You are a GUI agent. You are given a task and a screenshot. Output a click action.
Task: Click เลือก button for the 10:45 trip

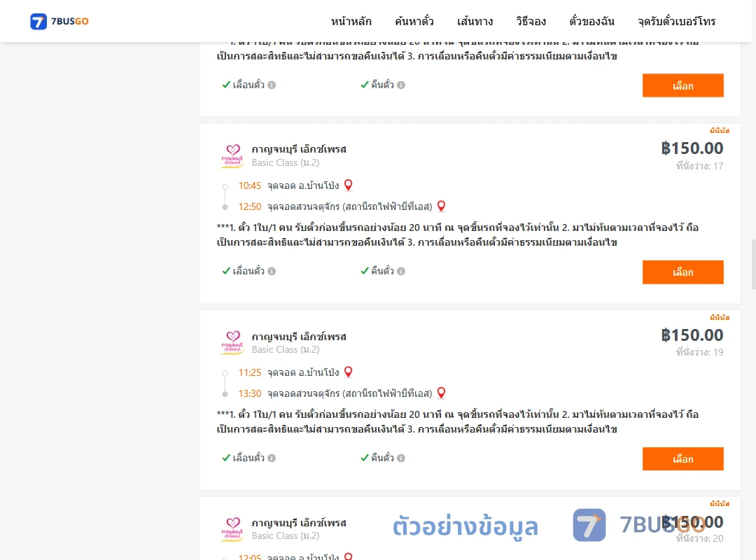[682, 272]
